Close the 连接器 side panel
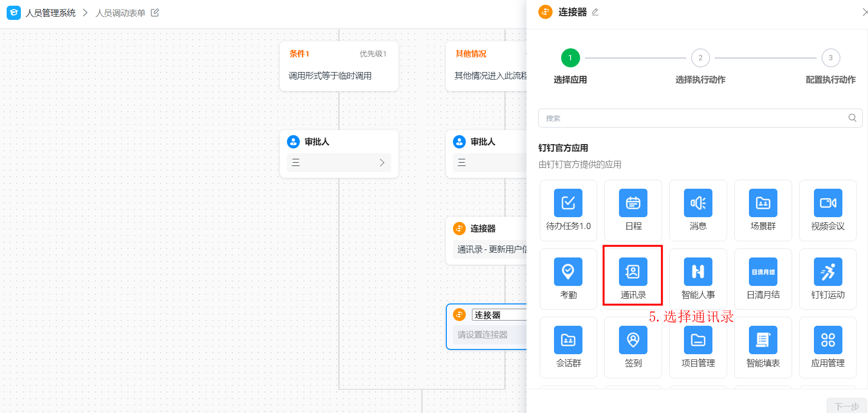 pos(865,12)
